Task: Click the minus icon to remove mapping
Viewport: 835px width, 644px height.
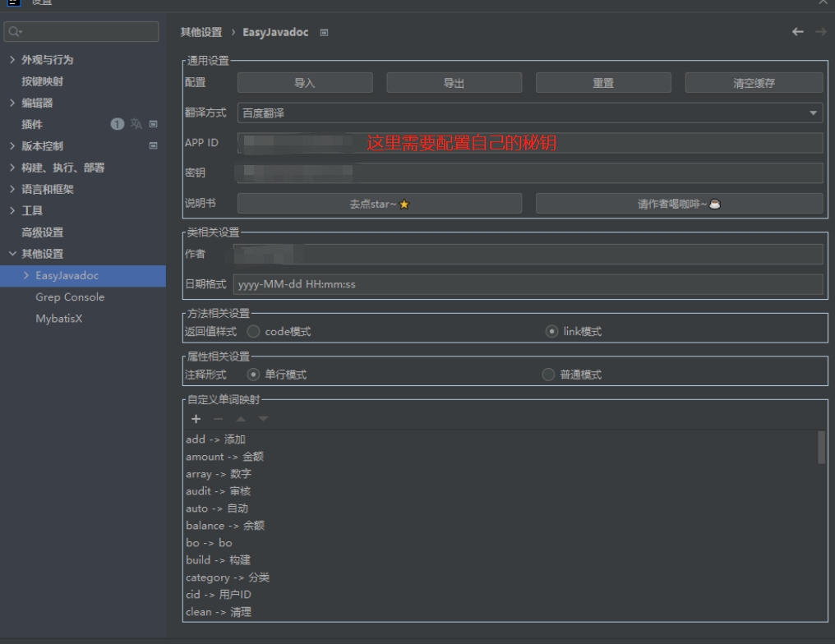Action: 218,419
